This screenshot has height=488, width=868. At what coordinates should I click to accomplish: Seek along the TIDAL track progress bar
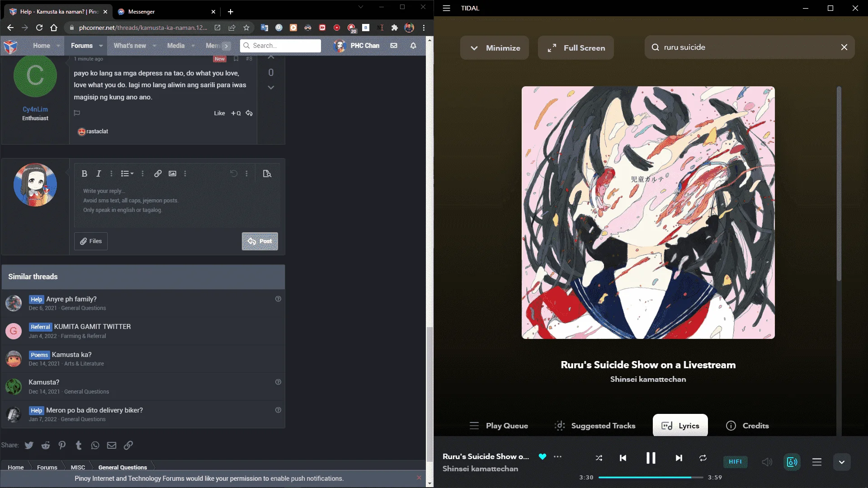(x=651, y=478)
